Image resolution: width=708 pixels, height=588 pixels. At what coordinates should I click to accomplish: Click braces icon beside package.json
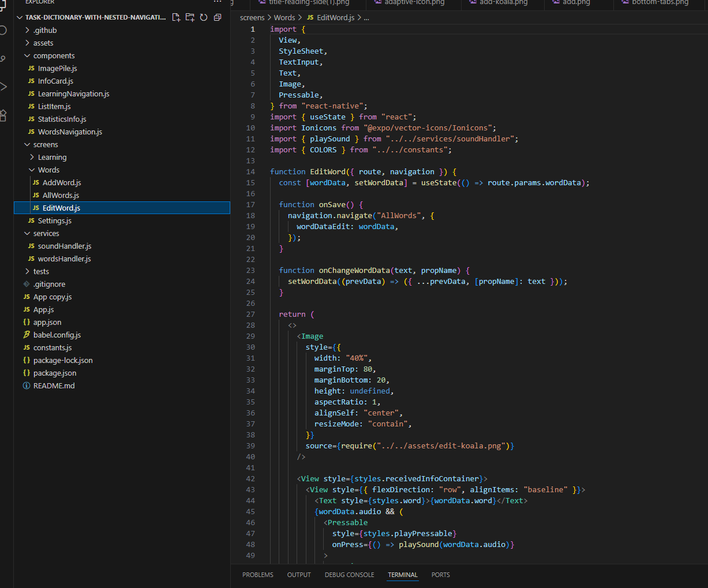point(27,373)
